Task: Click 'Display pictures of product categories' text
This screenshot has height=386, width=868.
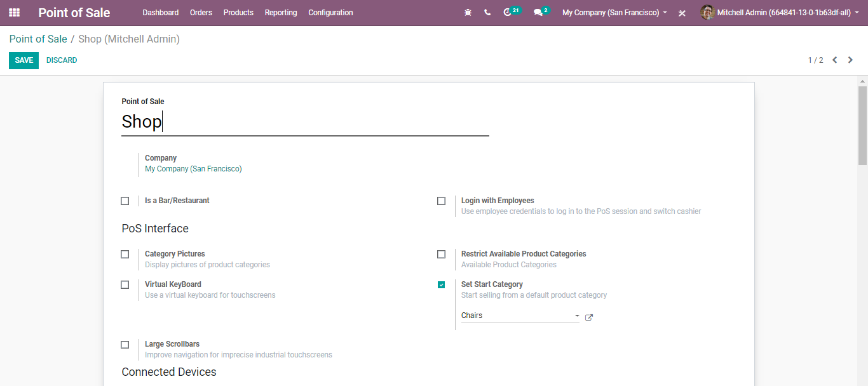Action: [207, 265]
